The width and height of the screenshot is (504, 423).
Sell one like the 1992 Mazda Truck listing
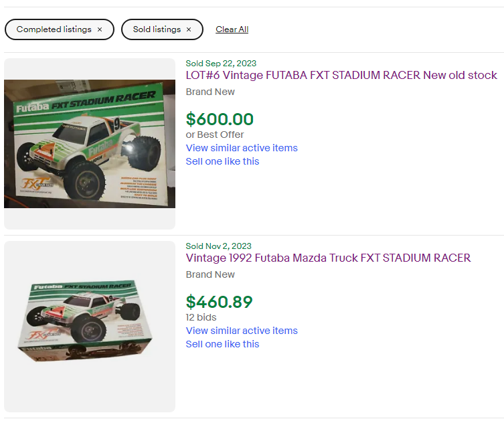point(222,344)
